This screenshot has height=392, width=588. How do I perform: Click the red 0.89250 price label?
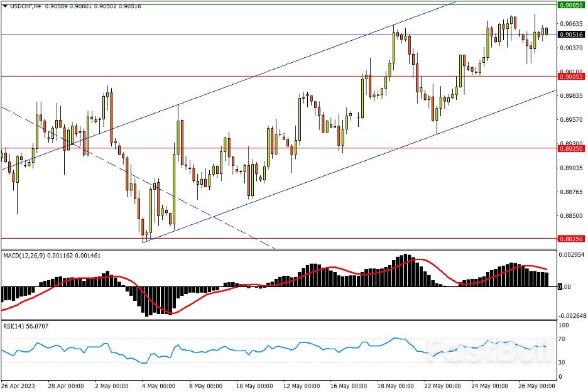click(x=572, y=149)
